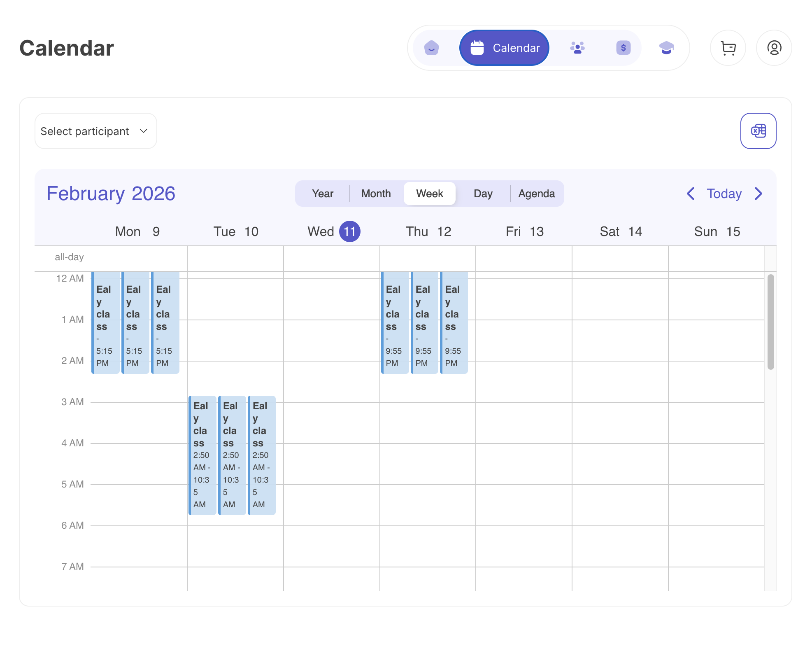Open the user profile icon

tap(774, 48)
